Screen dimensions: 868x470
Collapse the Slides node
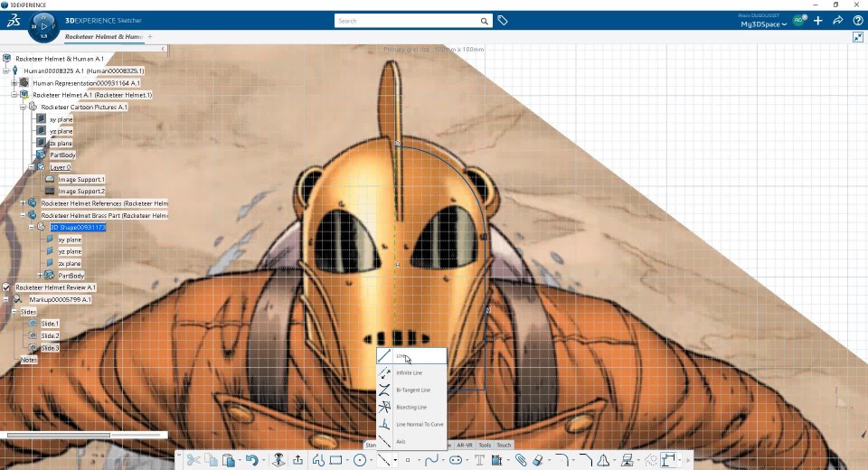pos(14,312)
